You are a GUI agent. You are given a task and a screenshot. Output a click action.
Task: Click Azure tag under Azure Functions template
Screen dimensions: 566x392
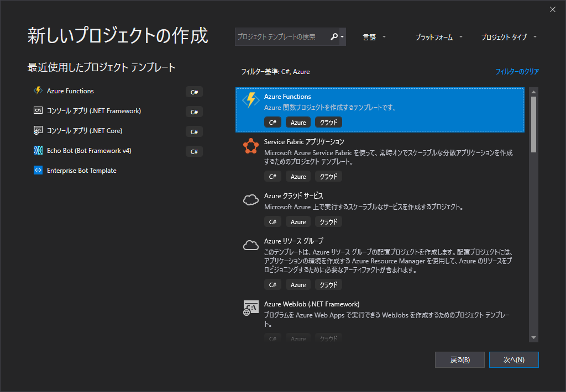[298, 122]
